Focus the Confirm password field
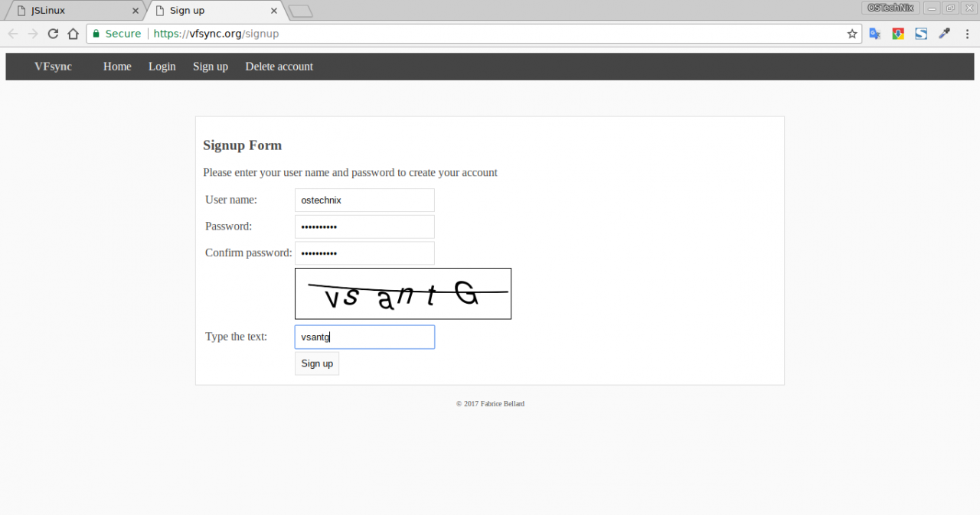Image resolution: width=980 pixels, height=515 pixels. coord(364,253)
